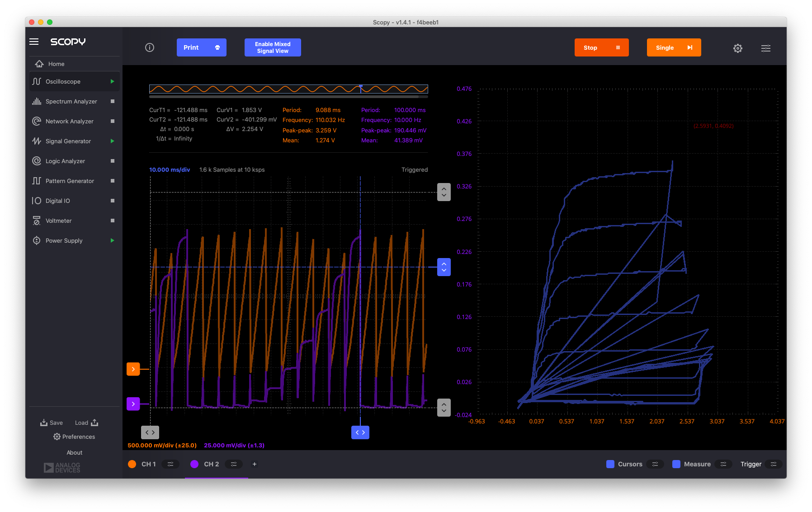Open the Signal Generator instrument
The width and height of the screenshot is (812, 512).
tap(75, 141)
